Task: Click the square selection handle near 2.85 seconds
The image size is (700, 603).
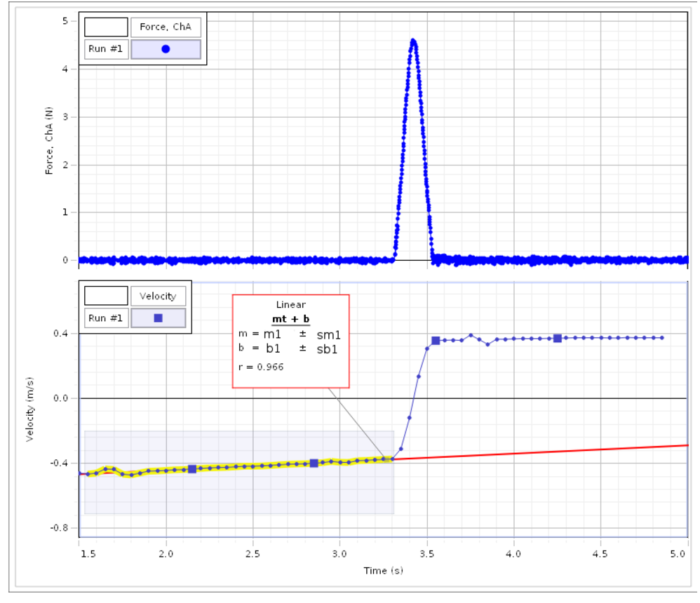Action: coord(313,463)
